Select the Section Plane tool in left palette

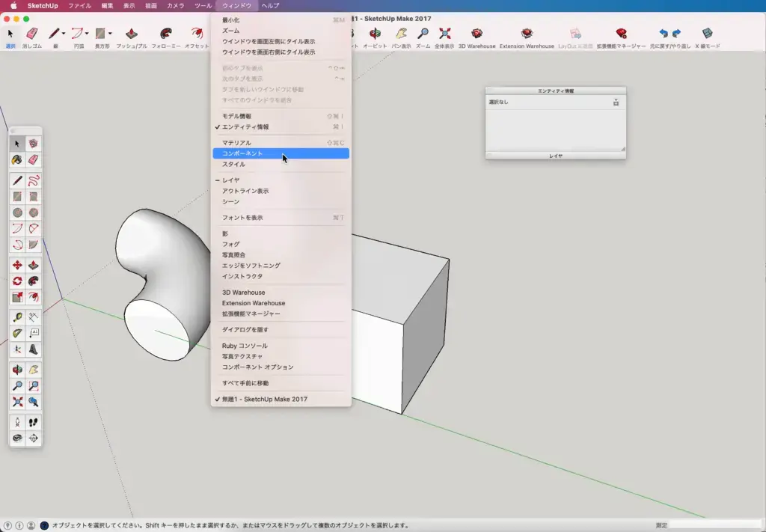(x=33, y=438)
